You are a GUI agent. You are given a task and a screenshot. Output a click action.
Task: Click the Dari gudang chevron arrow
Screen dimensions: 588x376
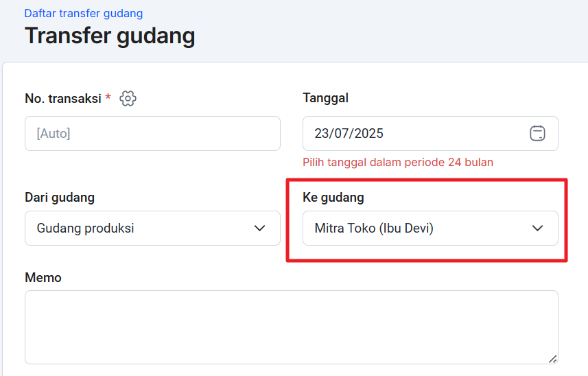(259, 228)
